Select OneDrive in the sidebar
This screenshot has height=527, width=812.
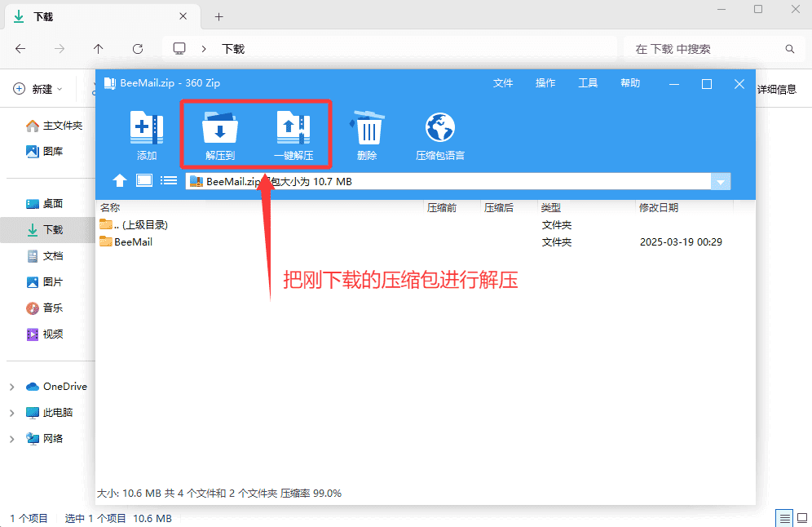56,387
